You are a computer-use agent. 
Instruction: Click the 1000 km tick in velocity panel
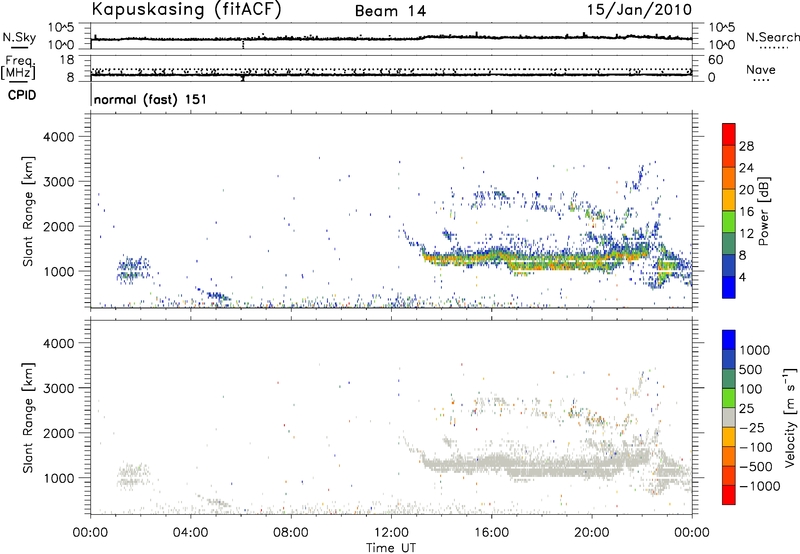tap(59, 478)
